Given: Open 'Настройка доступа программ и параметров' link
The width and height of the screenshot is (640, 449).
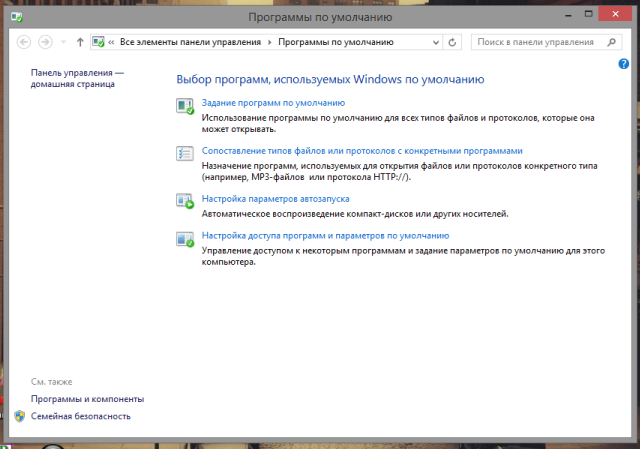Looking at the screenshot, I should tap(325, 236).
